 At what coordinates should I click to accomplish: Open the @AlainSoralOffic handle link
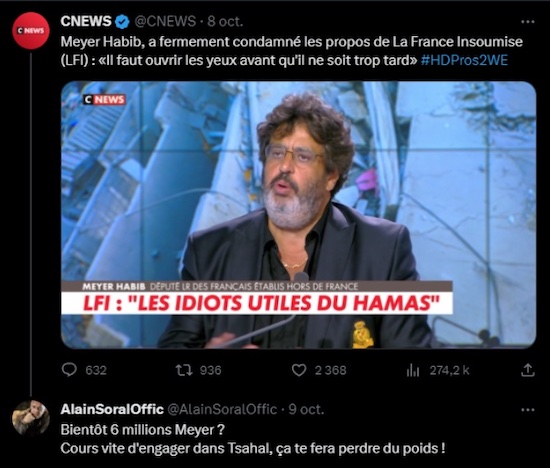223,409
